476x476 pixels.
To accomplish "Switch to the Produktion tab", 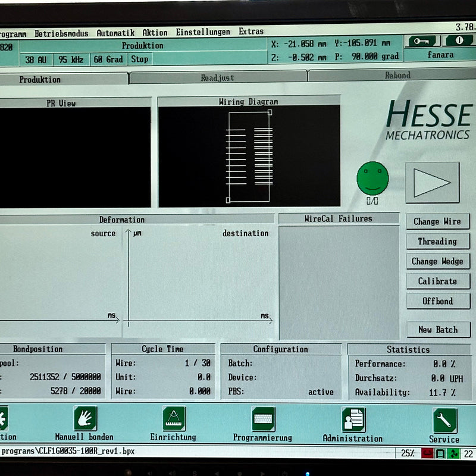I will pyautogui.click(x=62, y=80).
